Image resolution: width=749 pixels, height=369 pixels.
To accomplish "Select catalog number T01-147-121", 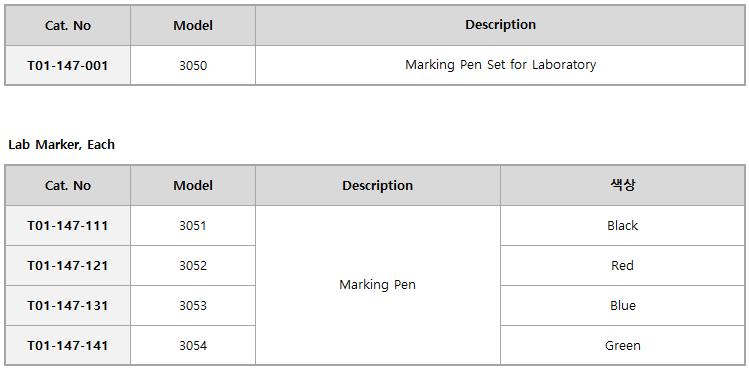I will (x=67, y=266).
